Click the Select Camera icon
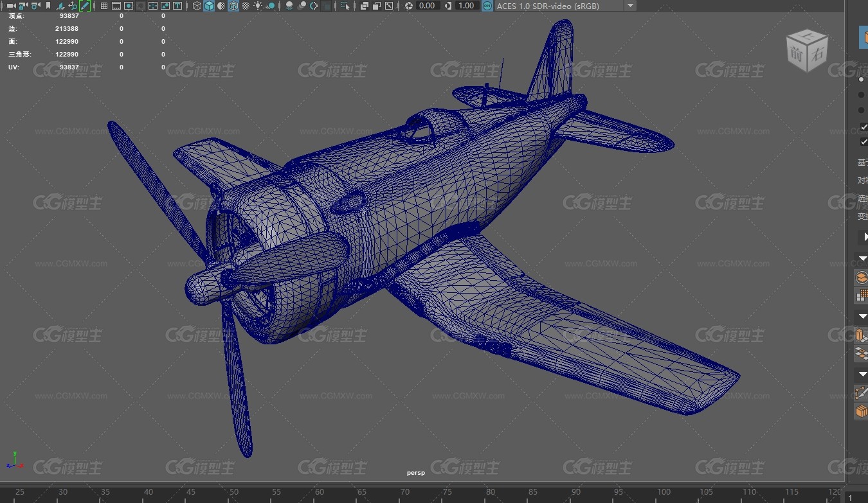 (x=11, y=6)
